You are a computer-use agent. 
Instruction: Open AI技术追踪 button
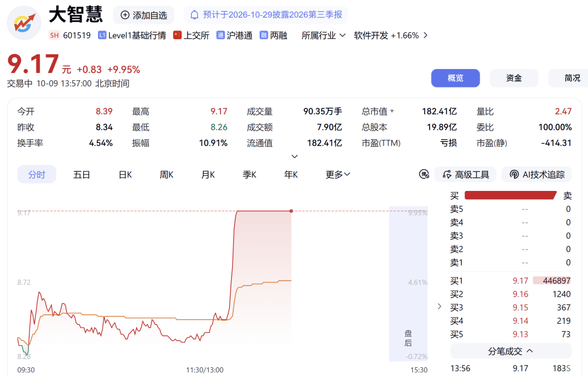click(537, 175)
